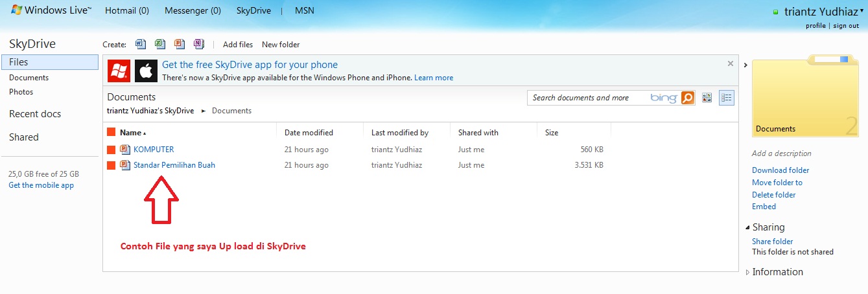
Task: Open the KOMPUTER presentation
Action: click(154, 150)
